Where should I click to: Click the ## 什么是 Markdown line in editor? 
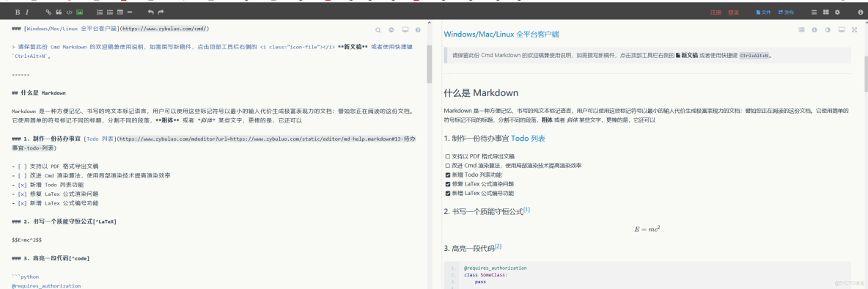pos(39,92)
